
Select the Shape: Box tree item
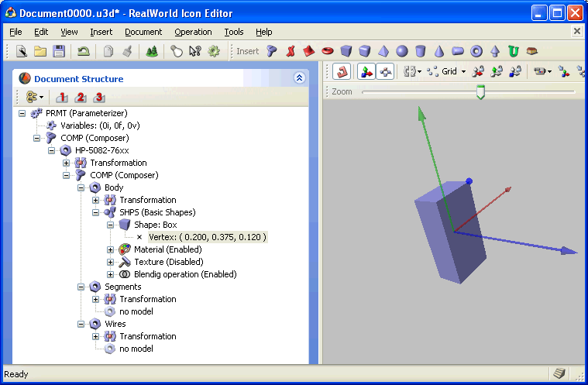point(155,225)
